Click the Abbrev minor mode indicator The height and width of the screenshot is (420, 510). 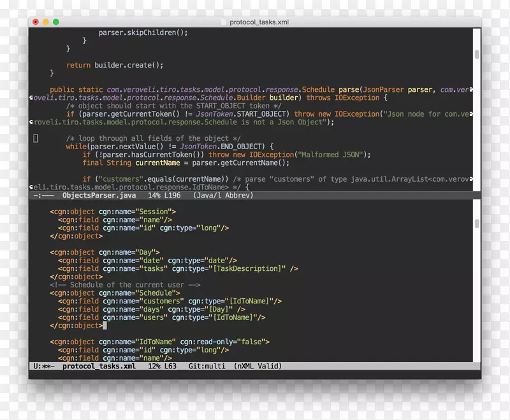point(240,196)
